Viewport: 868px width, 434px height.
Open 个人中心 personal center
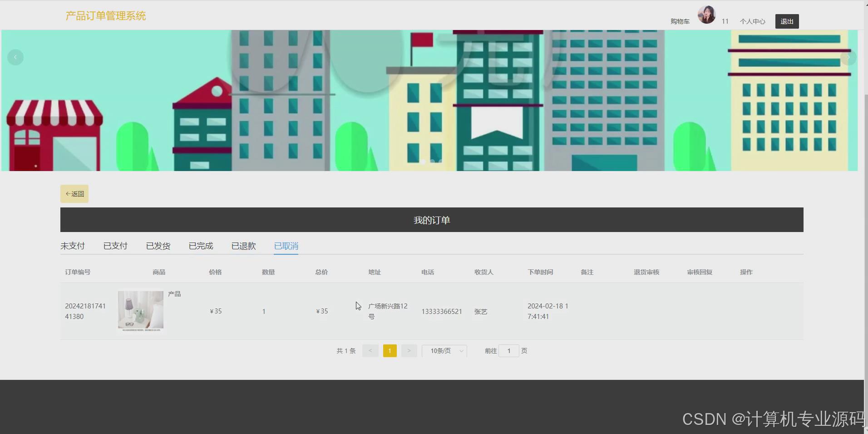(x=752, y=21)
